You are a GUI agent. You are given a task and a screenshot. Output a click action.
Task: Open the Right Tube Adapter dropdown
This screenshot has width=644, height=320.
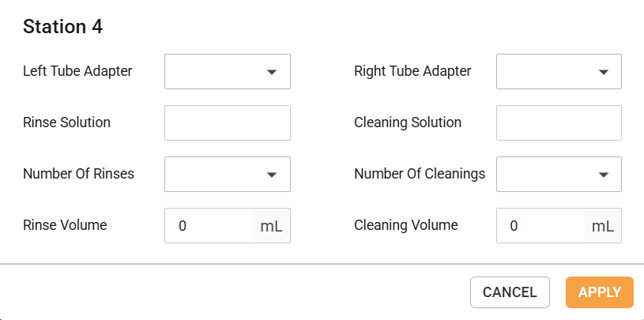pyautogui.click(x=559, y=71)
